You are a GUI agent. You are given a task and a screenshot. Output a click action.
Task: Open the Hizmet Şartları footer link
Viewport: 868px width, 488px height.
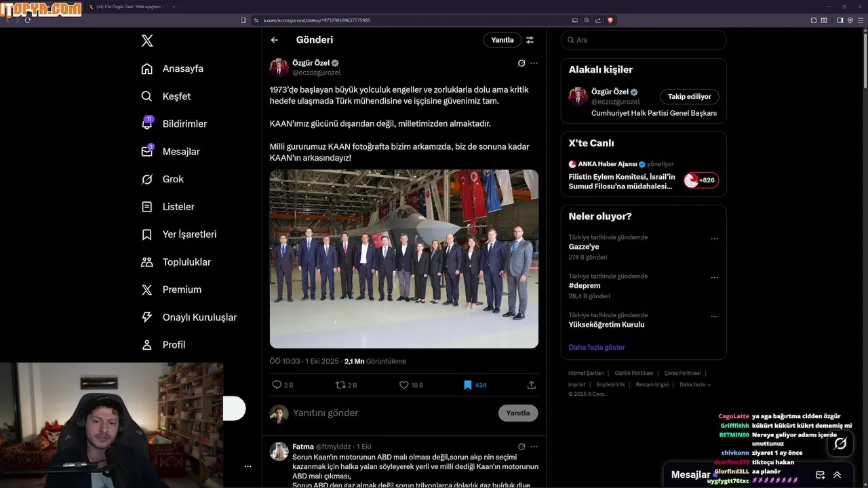(586, 373)
